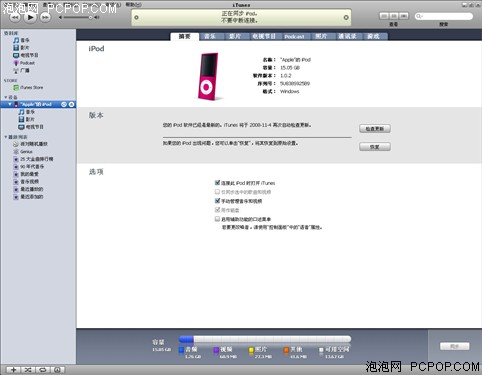
Task: Click the purple Video (视频) legend swatch
Action: pos(216,350)
